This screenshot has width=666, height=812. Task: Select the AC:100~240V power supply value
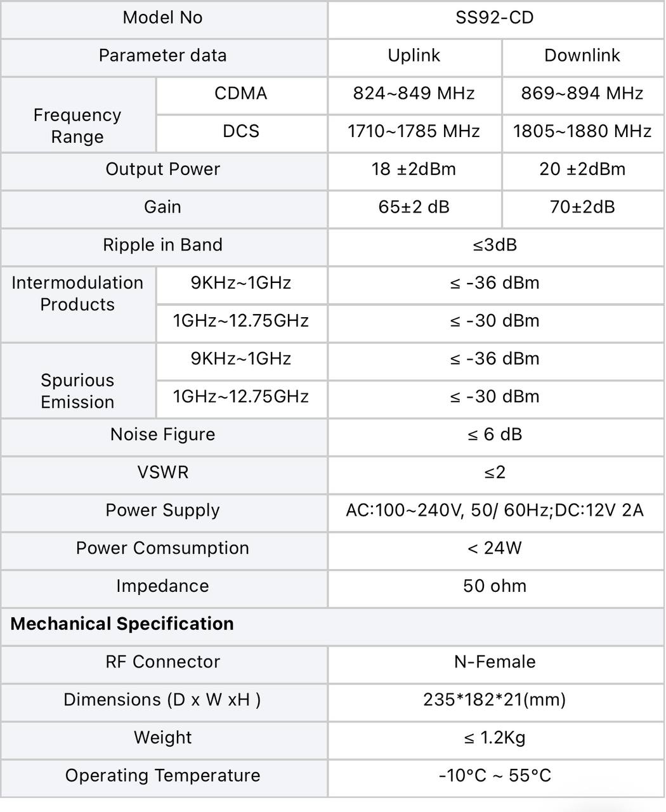pyautogui.click(x=495, y=511)
